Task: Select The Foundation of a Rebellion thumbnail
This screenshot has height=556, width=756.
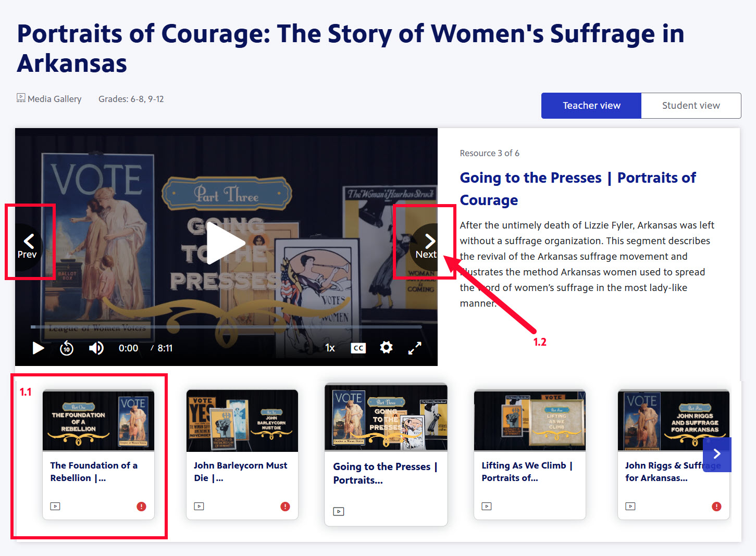Action: coord(98,421)
